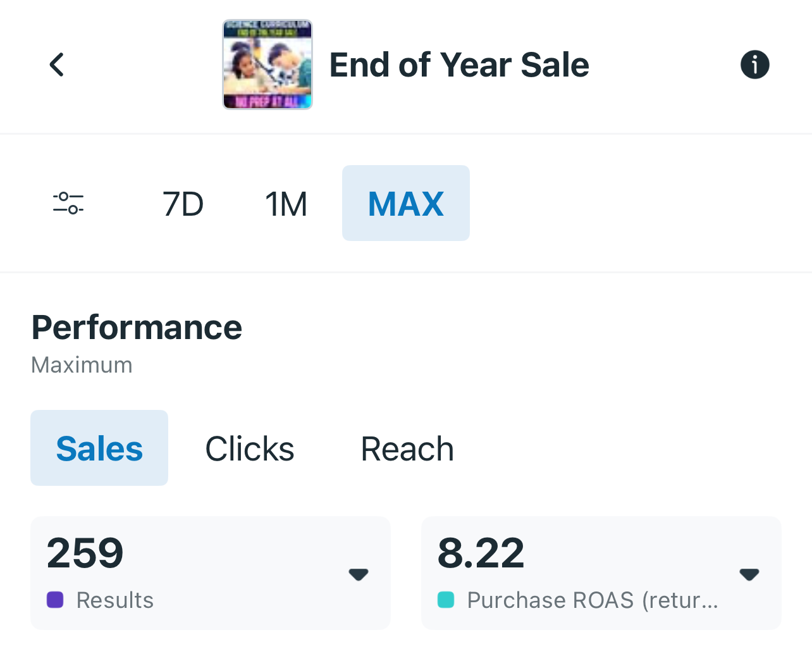Choose the MAX time range
812x668 pixels.
(x=406, y=204)
